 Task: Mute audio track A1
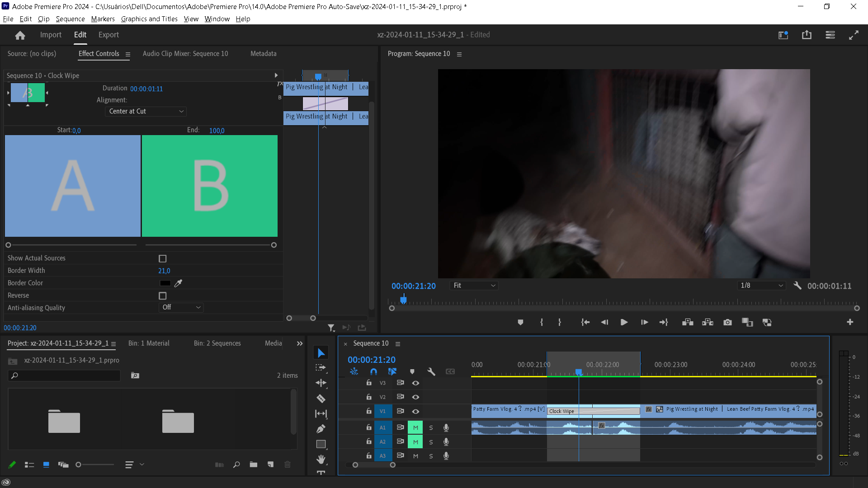pos(415,427)
